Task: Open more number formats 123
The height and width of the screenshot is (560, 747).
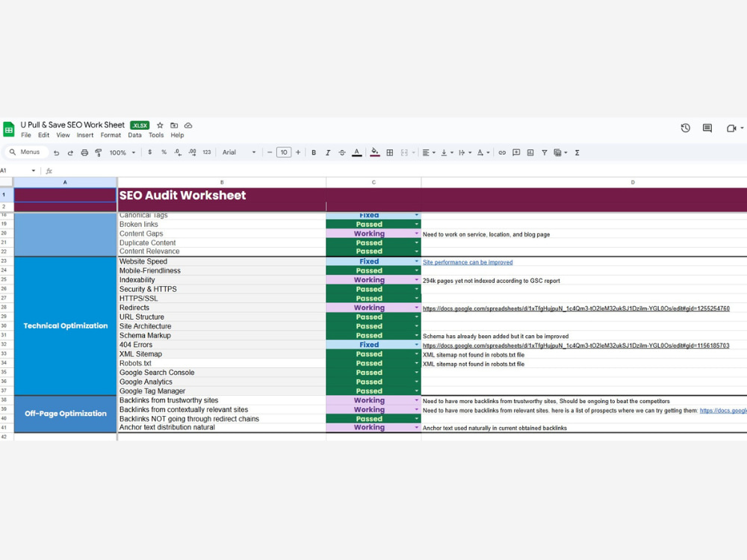Action: (x=207, y=152)
